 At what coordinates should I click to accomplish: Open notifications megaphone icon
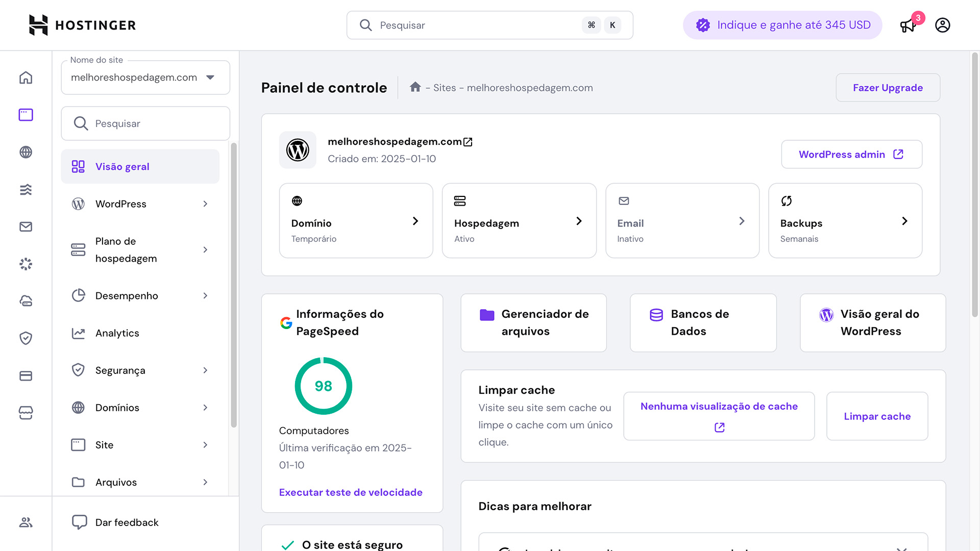point(908,26)
